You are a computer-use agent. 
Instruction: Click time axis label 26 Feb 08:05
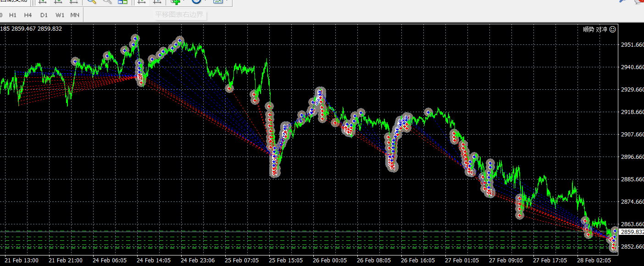(x=374, y=261)
